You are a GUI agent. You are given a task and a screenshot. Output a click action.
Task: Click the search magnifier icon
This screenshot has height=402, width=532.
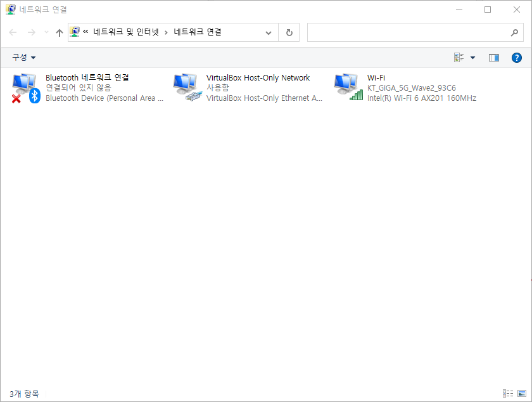point(514,32)
